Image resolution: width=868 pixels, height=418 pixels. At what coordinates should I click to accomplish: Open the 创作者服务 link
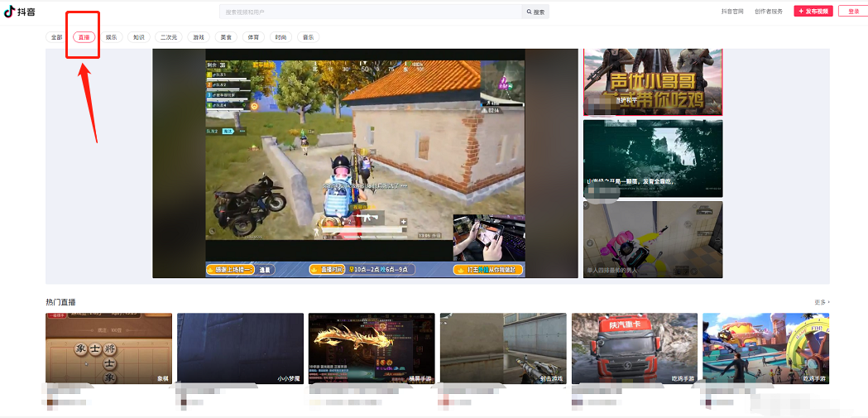[x=769, y=11]
